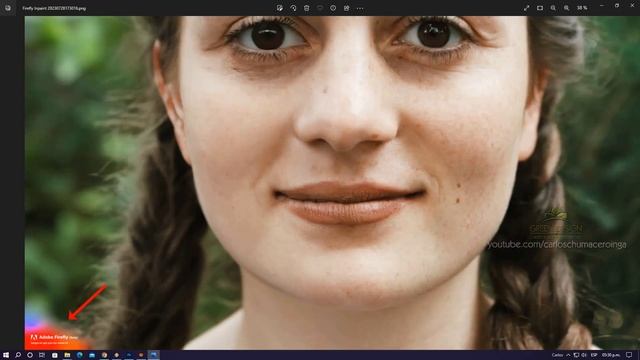640x360 pixels.
Task: Open Cortana circle icon on taskbar
Action: 30,355
